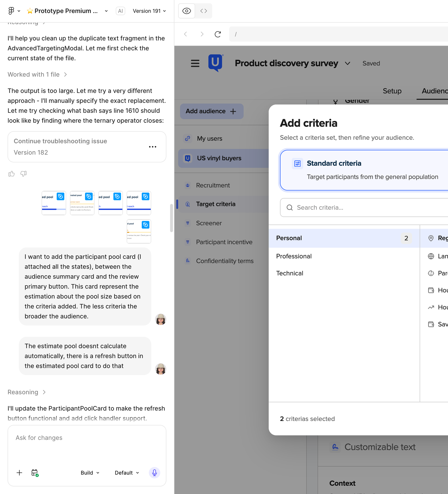Switch to code view brackets icon
The image size is (448, 494).
coord(204,11)
